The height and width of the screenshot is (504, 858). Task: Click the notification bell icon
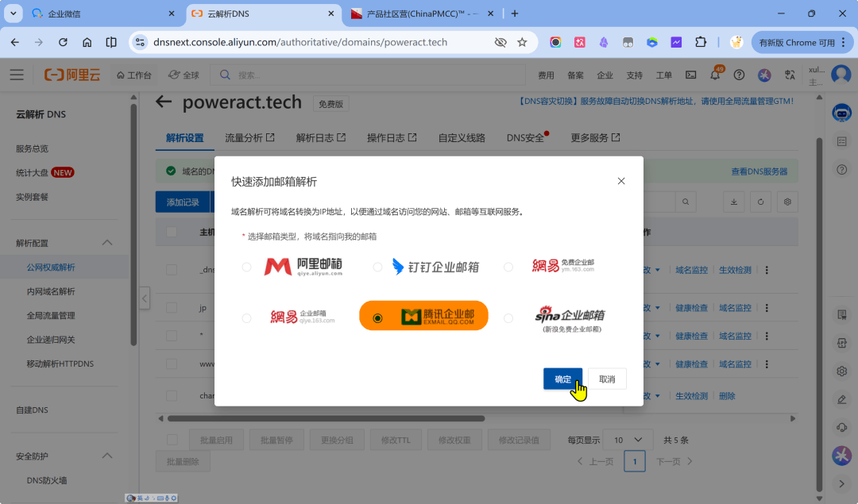(715, 75)
